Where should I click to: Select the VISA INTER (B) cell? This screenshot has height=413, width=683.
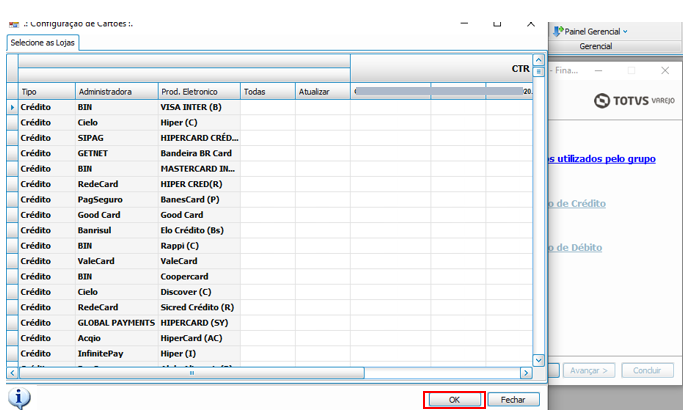(x=199, y=107)
